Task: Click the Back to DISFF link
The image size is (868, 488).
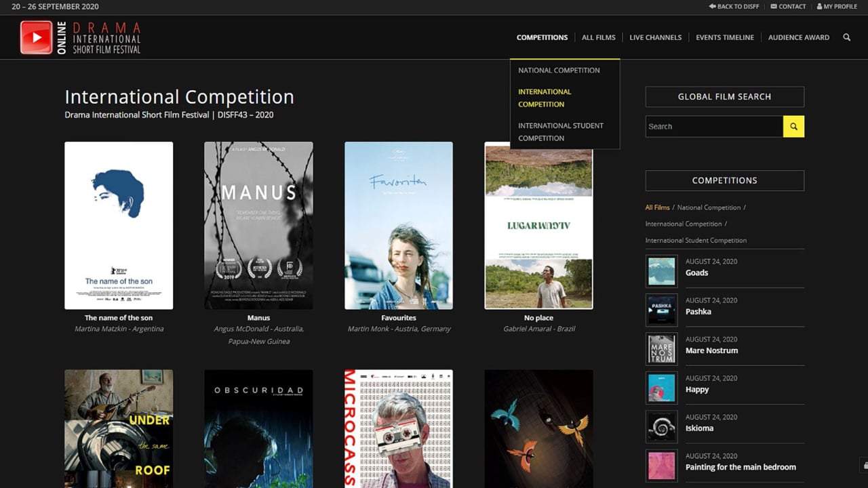Action: (734, 7)
